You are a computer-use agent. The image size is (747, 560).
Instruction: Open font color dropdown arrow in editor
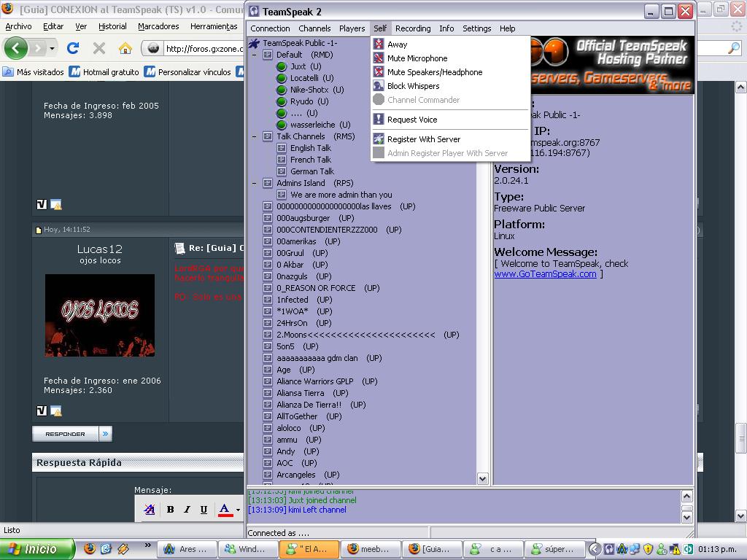[x=239, y=510]
